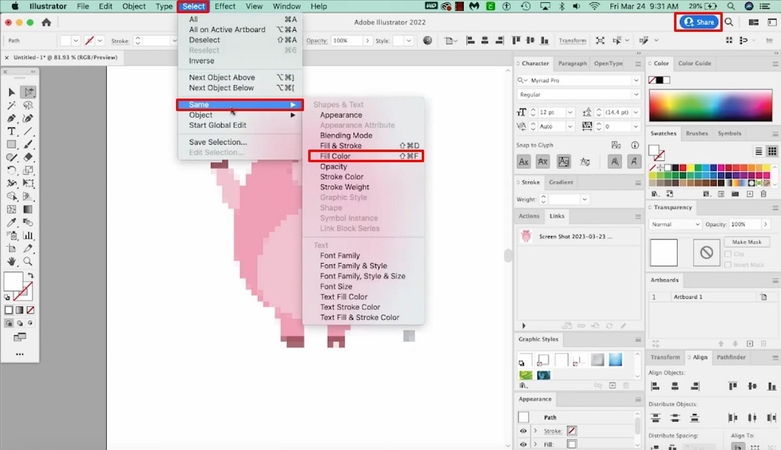781x450 pixels.
Task: Select the Free Transform tool
Action: point(28,183)
